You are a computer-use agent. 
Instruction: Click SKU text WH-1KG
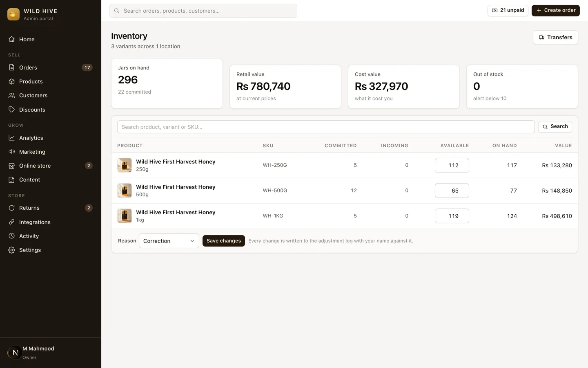[273, 216]
